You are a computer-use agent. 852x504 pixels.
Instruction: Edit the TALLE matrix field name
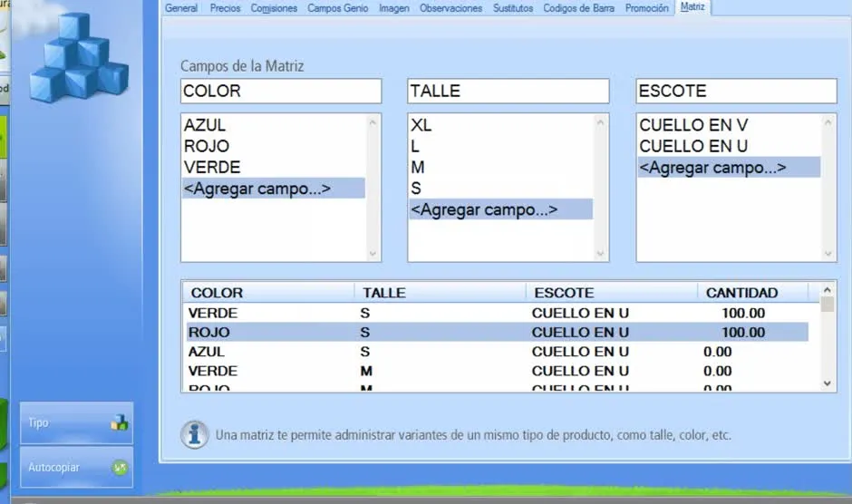508,91
